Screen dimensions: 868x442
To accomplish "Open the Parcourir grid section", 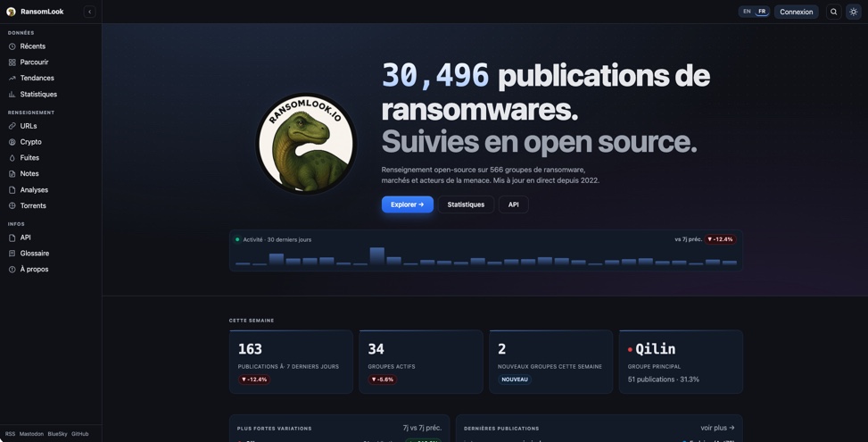I will click(x=34, y=63).
